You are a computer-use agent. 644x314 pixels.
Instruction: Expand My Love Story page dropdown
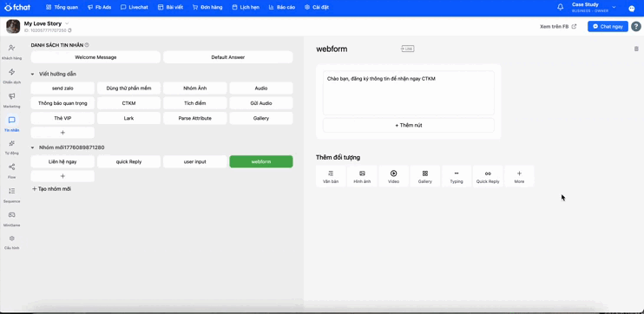(67, 23)
